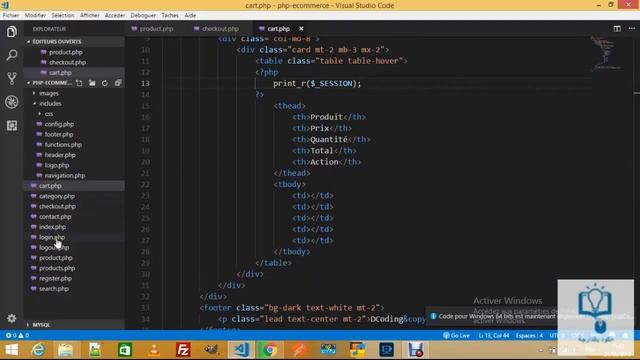Open config.php in the explorer
The image size is (640, 360).
pos(59,124)
